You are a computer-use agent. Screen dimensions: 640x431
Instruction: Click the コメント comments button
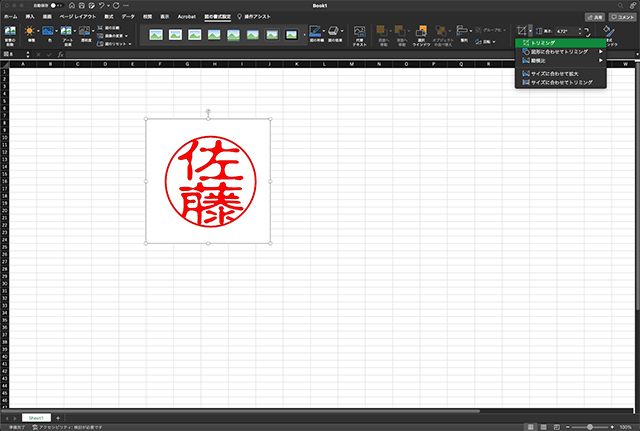624,17
